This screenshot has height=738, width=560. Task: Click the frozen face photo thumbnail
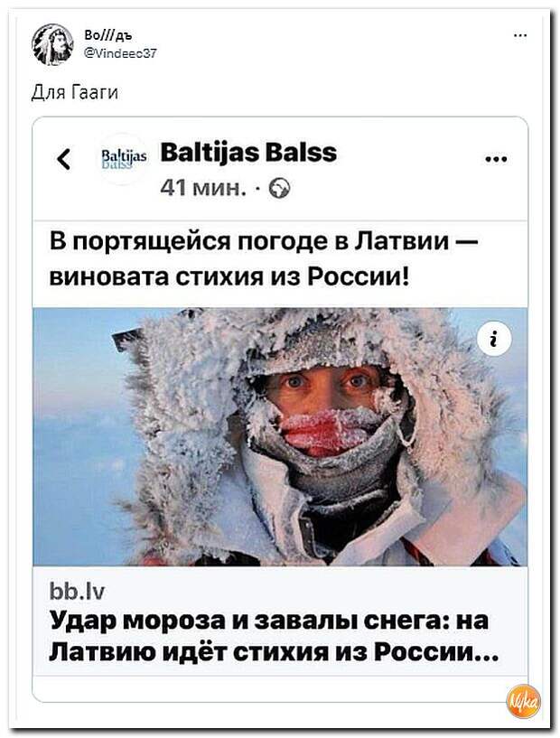[280, 437]
